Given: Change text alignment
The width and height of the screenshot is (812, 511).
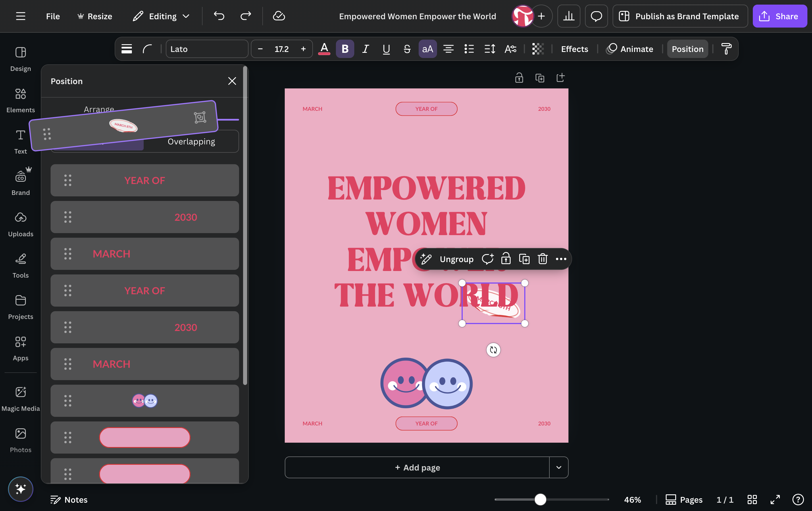Looking at the screenshot, I should [448, 49].
